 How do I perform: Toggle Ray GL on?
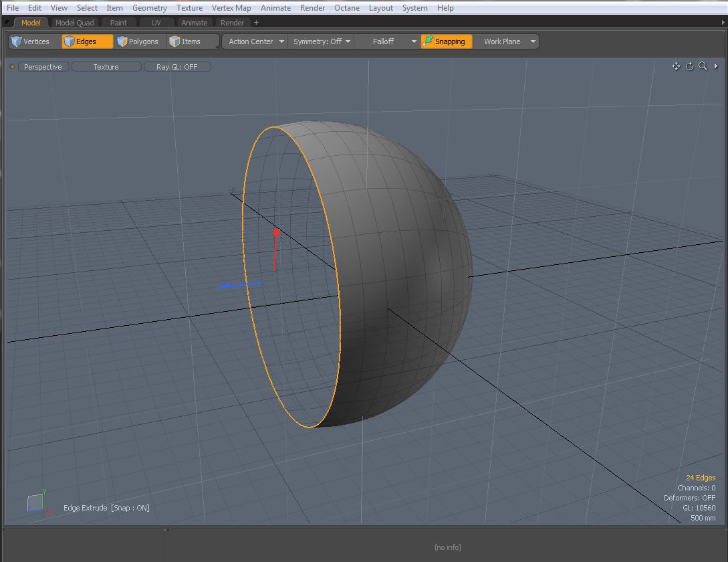(177, 67)
